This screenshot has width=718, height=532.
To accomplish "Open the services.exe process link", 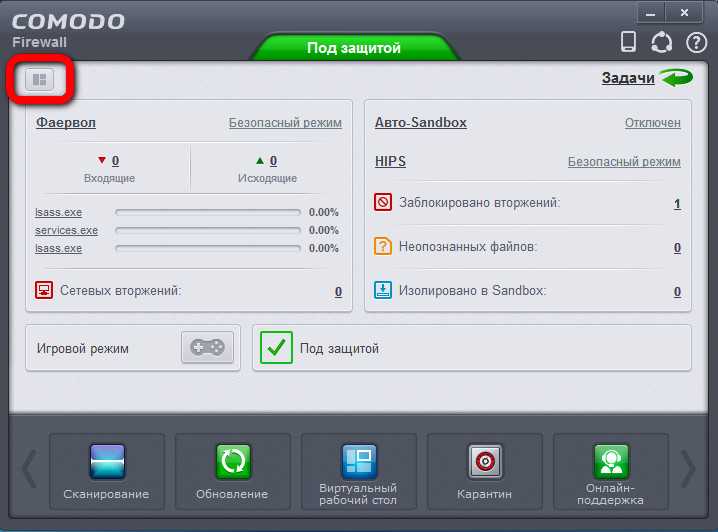I will click(66, 230).
